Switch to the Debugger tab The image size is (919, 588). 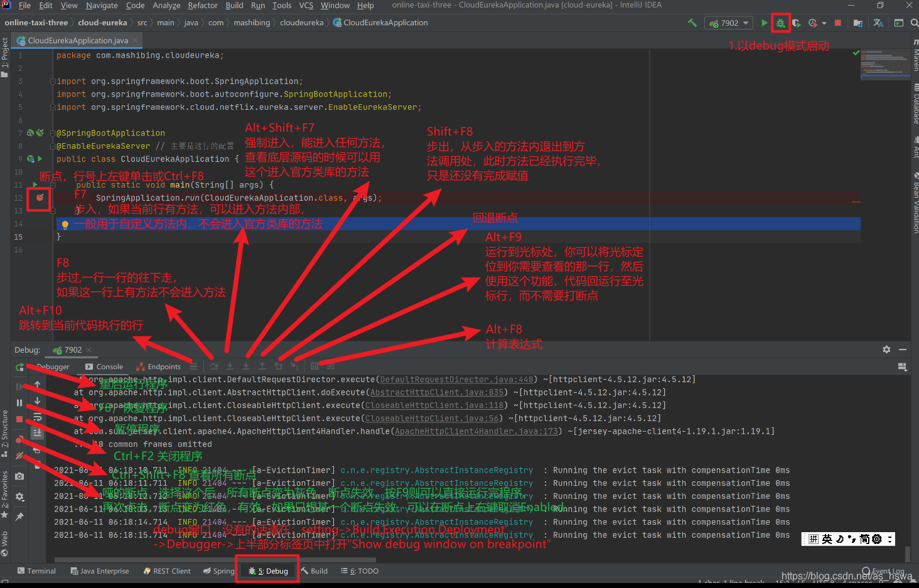tap(53, 366)
